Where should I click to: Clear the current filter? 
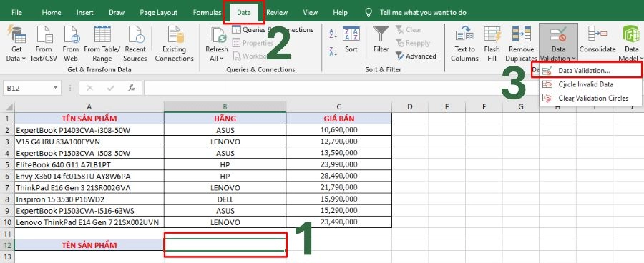click(x=409, y=29)
